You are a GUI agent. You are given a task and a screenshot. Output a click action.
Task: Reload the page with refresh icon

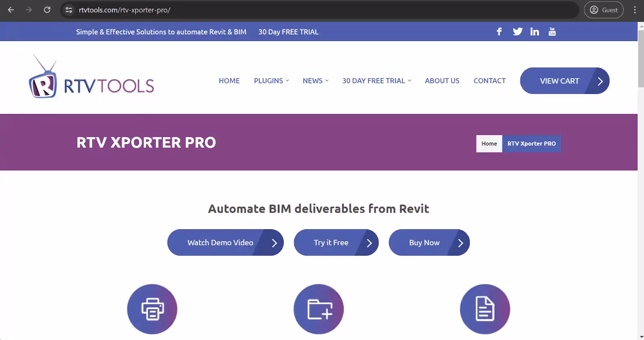pos(47,10)
